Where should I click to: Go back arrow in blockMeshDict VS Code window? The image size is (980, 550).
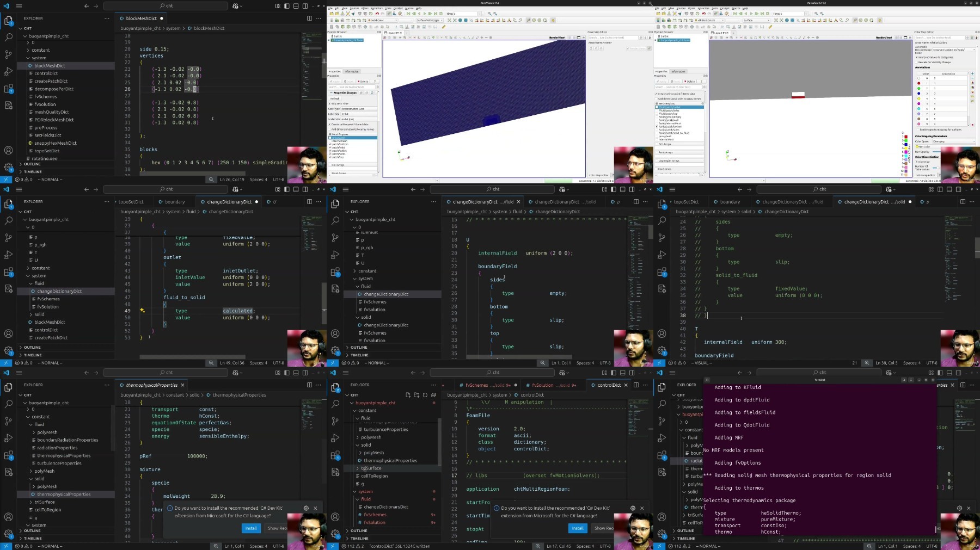point(86,6)
